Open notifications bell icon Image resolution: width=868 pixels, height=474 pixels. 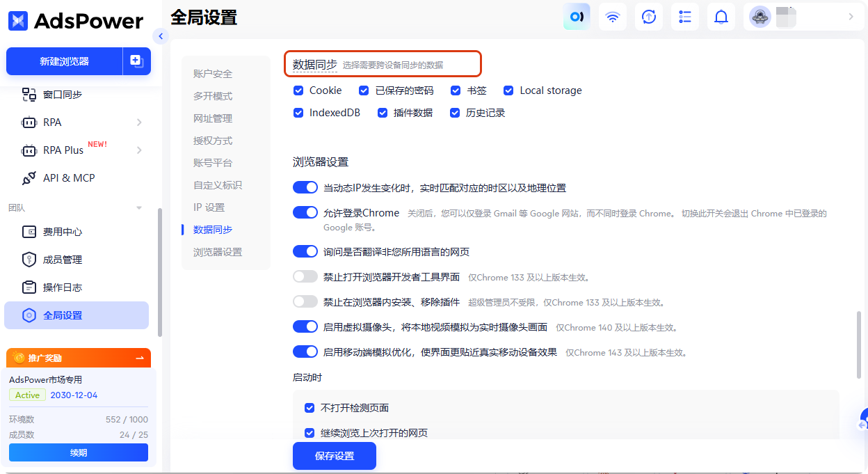[721, 17]
